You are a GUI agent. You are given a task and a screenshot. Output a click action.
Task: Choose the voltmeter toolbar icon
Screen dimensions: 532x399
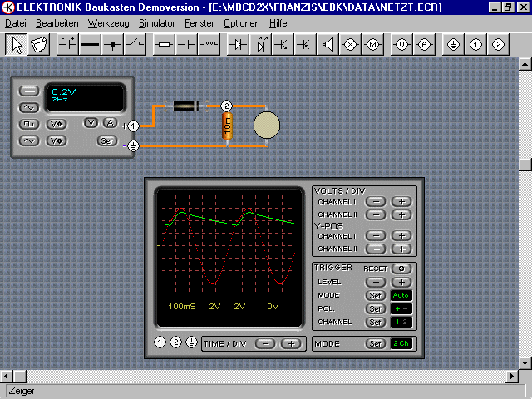pyautogui.click(x=401, y=45)
